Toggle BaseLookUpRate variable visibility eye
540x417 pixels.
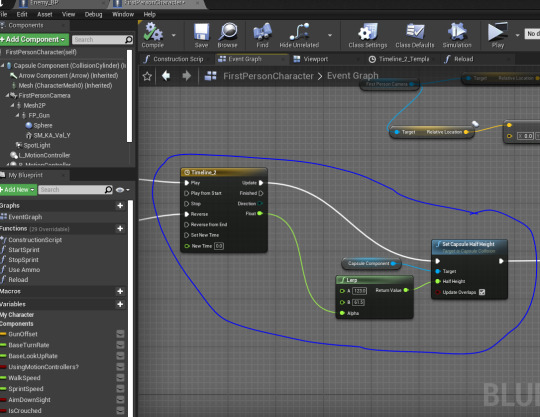pos(120,356)
